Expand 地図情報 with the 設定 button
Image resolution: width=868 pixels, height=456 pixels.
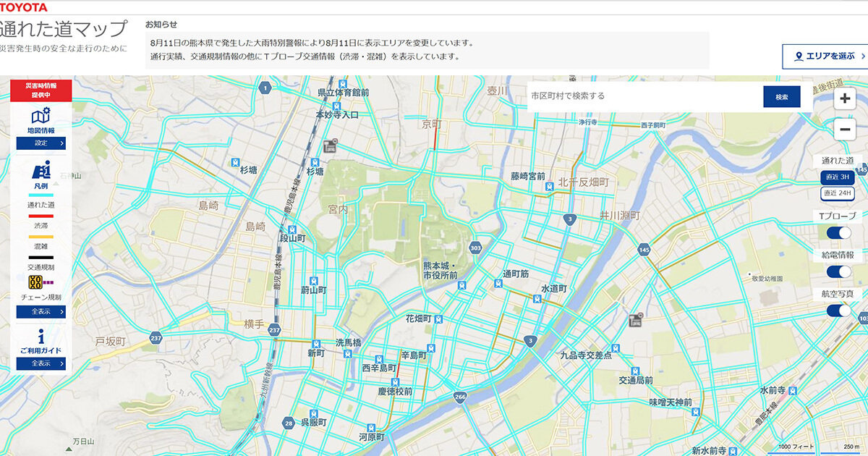pyautogui.click(x=41, y=143)
